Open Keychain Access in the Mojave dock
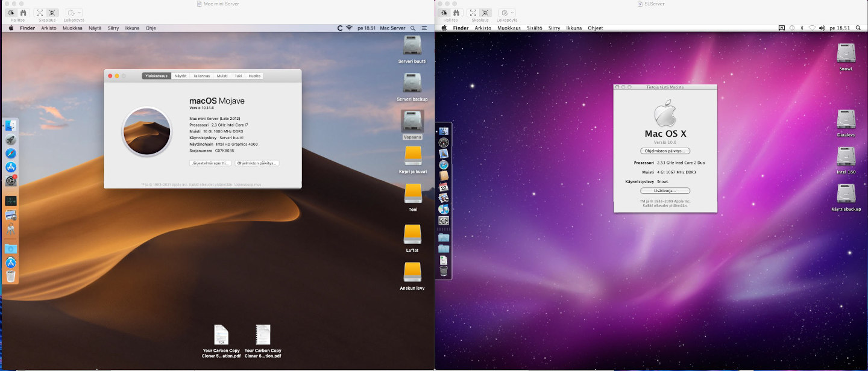Screen dimensions: 868x371 (11, 229)
